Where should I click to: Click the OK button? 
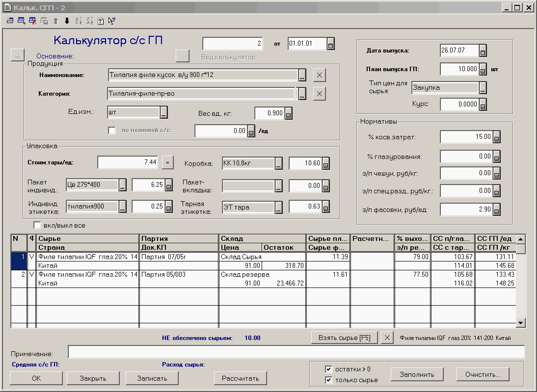[36, 378]
